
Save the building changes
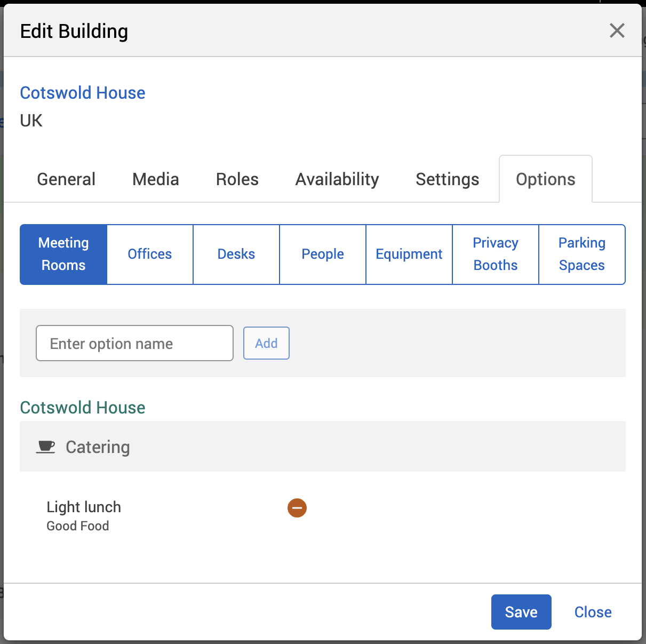tap(521, 612)
